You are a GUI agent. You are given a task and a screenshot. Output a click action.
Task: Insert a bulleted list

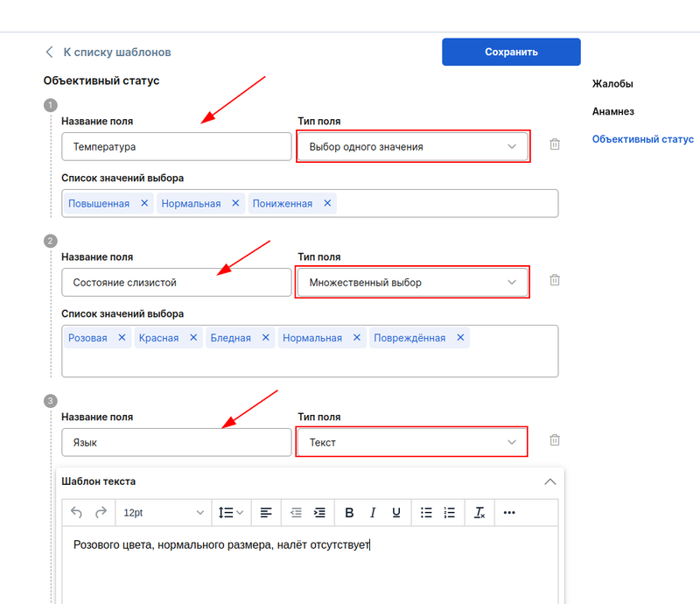(426, 512)
